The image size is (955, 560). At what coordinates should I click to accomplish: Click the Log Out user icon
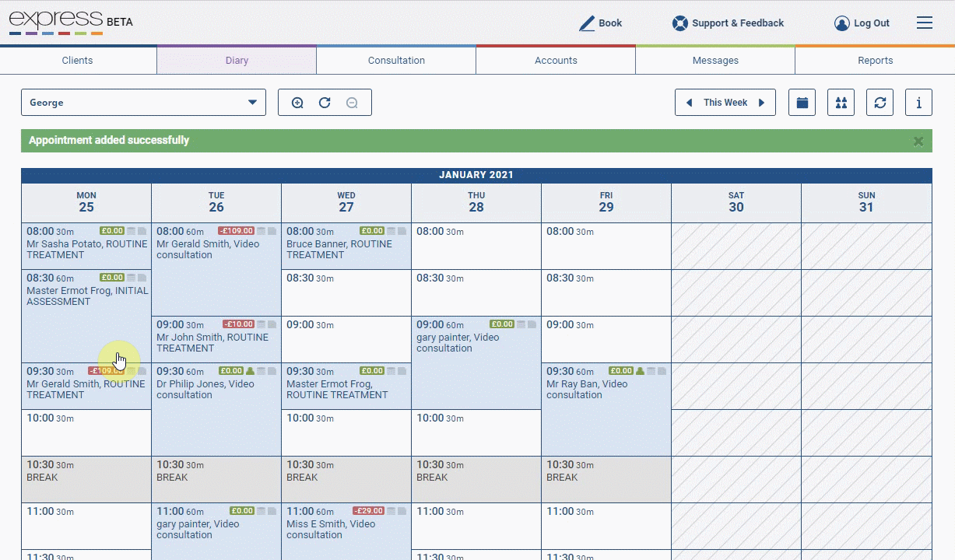pos(841,23)
